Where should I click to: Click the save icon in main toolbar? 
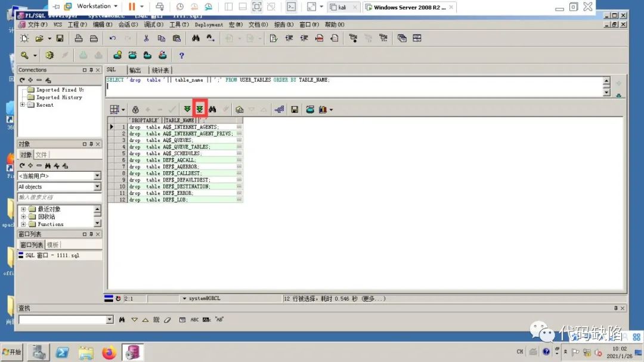click(x=60, y=38)
